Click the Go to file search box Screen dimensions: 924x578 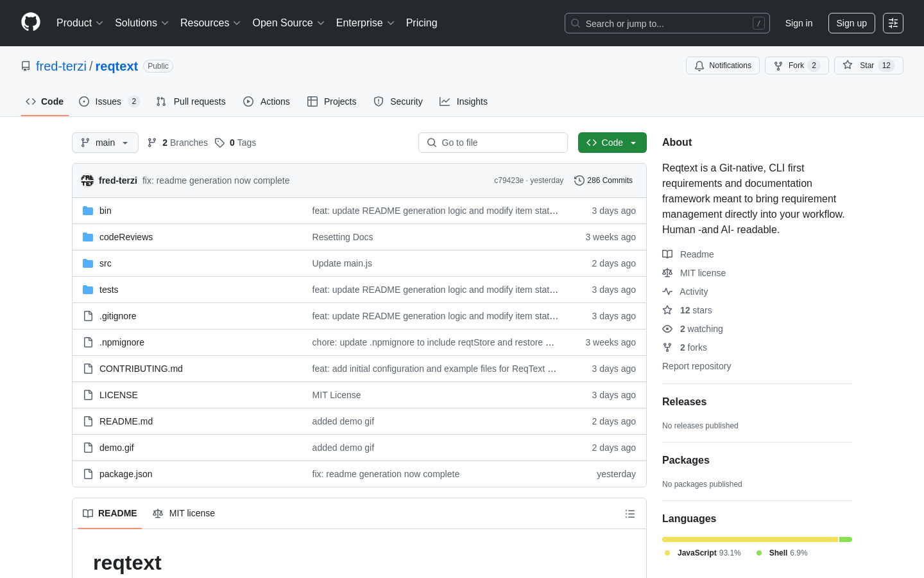493,143
